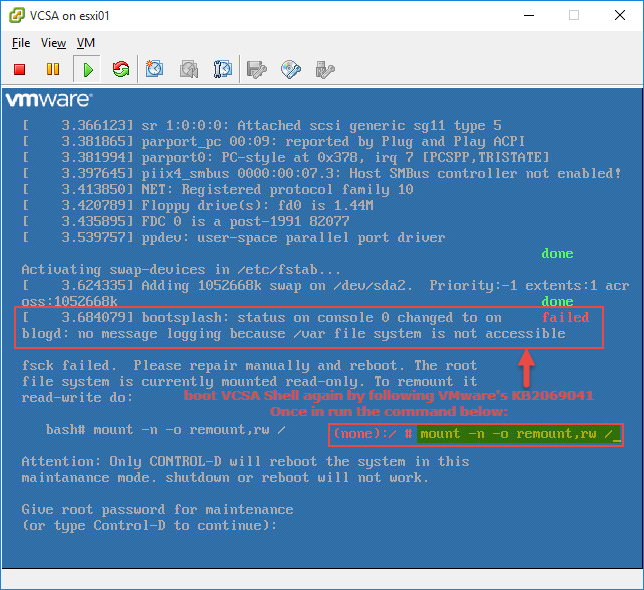The height and width of the screenshot is (590, 644).
Task: Click the "parport0: PC-style at 0x378" line
Action: coord(285,157)
